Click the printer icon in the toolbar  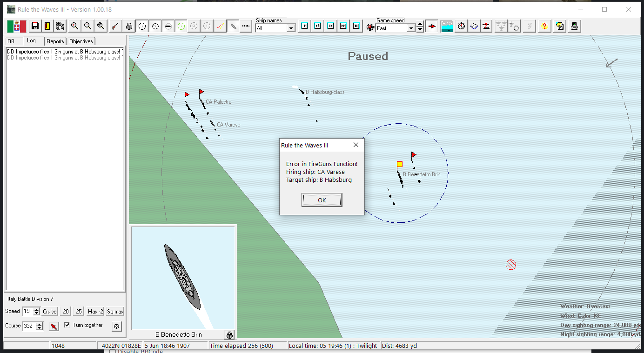(x=575, y=27)
